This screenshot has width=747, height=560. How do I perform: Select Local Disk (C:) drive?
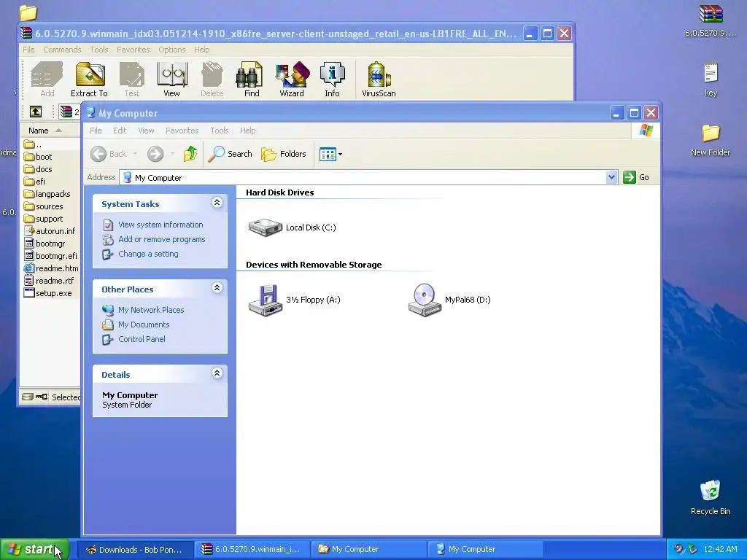pos(292,227)
